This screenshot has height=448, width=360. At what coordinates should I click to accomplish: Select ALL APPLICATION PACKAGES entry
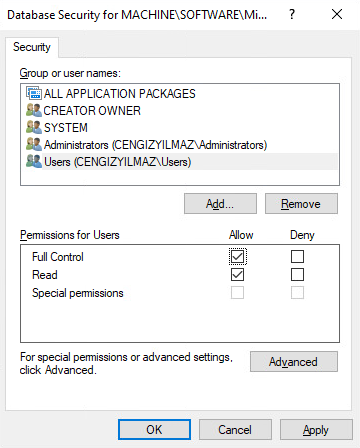(x=119, y=94)
